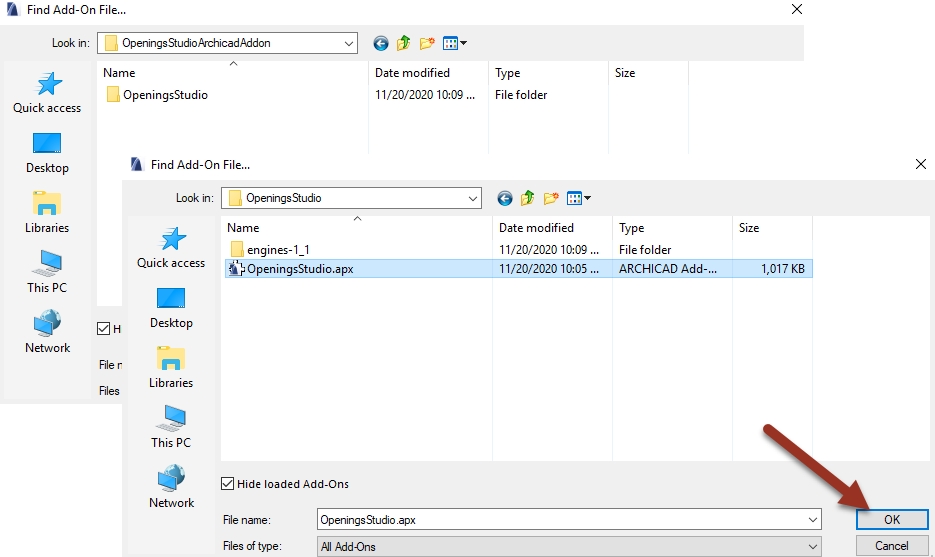Create a new folder in the back dialog
The width and height of the screenshot is (935, 557).
point(427,43)
